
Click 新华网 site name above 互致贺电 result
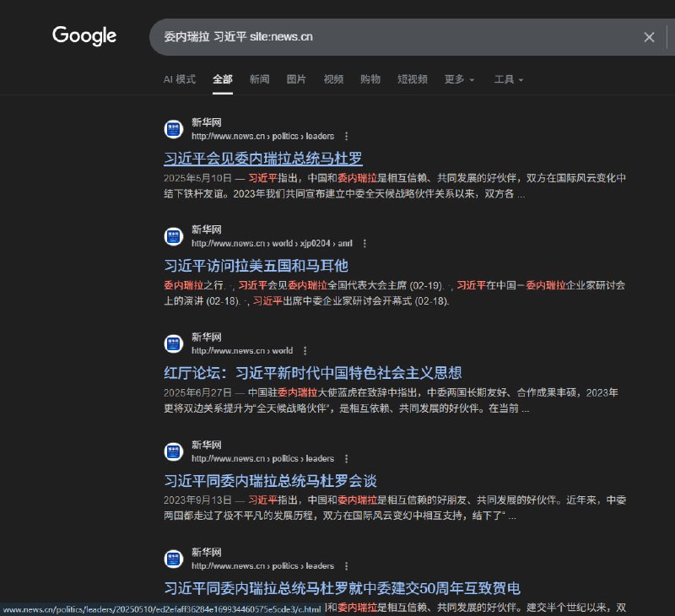pyautogui.click(x=207, y=552)
